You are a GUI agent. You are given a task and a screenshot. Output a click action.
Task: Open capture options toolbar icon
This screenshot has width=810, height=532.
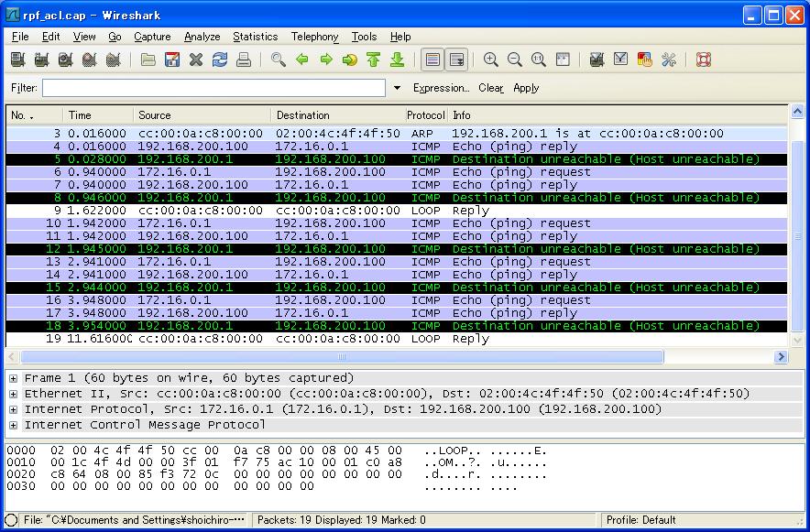pyautogui.click(x=41, y=60)
